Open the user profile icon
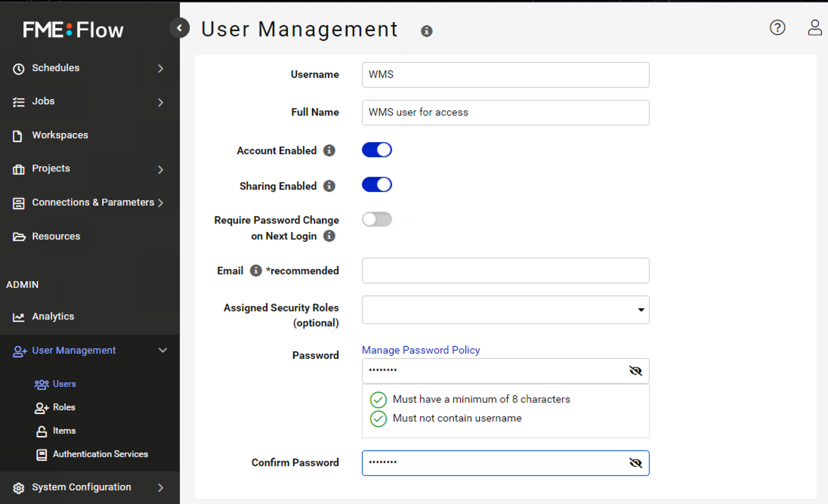828x504 pixels. pyautogui.click(x=815, y=27)
